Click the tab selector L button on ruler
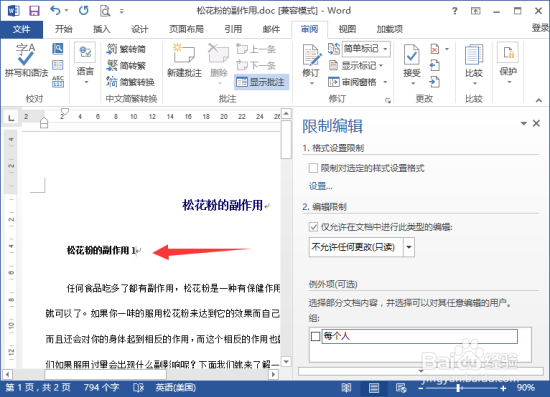550x397 pixels. (12, 118)
